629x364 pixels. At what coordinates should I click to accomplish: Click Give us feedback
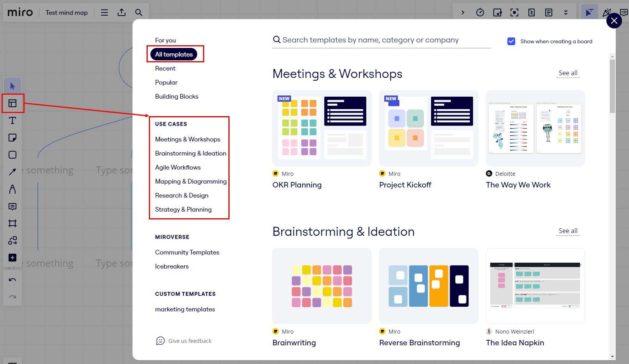pyautogui.click(x=184, y=341)
